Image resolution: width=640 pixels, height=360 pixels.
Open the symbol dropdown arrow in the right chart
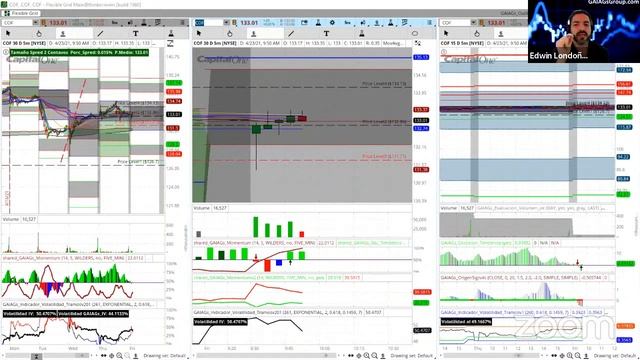(x=473, y=22)
